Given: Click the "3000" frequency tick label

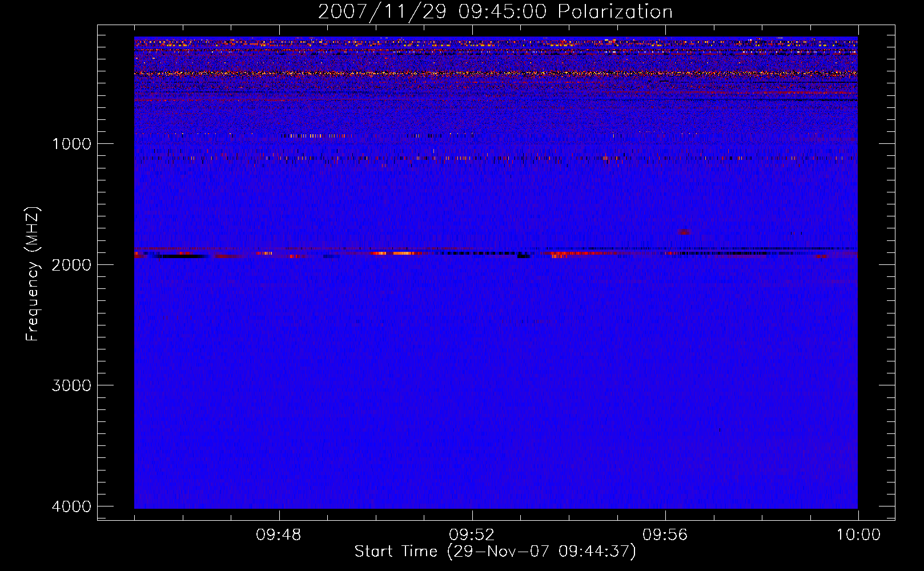Looking at the screenshot, I should [x=71, y=385].
